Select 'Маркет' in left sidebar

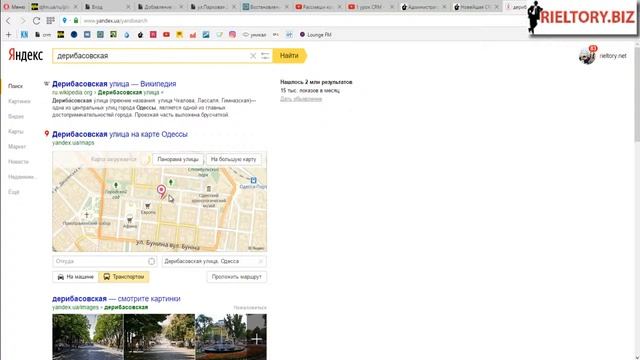coord(17,147)
